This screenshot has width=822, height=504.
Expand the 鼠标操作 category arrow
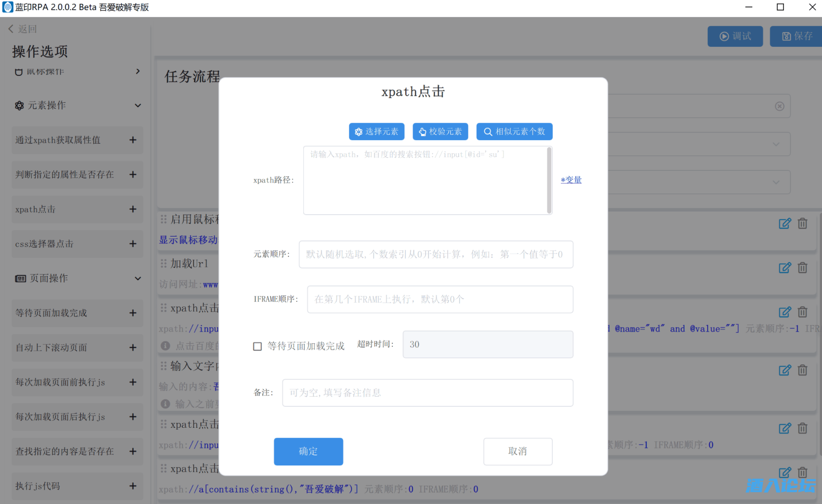138,71
